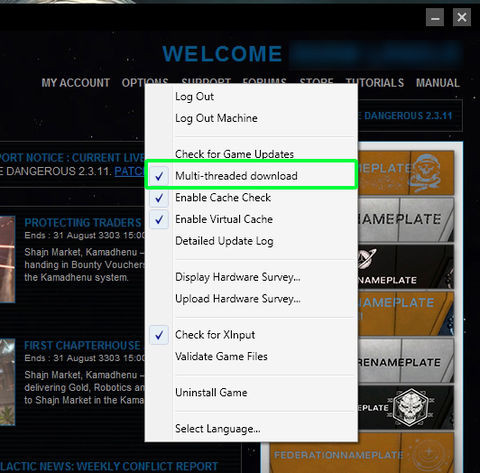Click Protecting Traders article thumbnail

click(x=7, y=259)
